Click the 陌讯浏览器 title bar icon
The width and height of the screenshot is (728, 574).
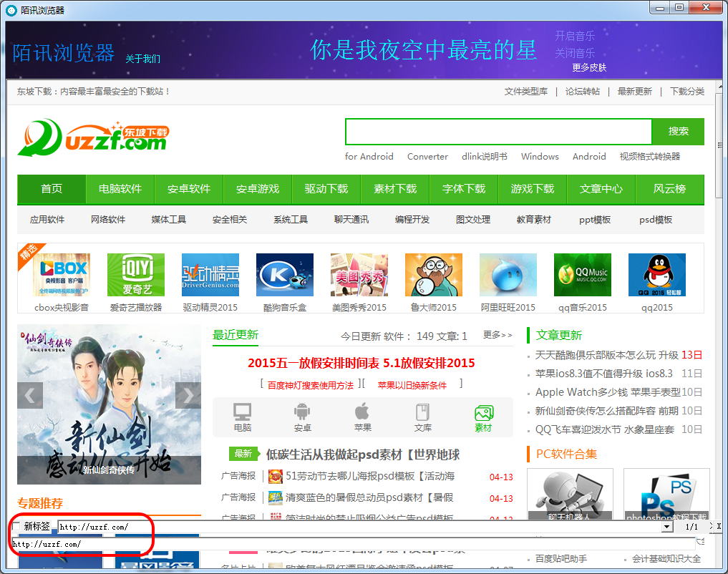(x=11, y=10)
